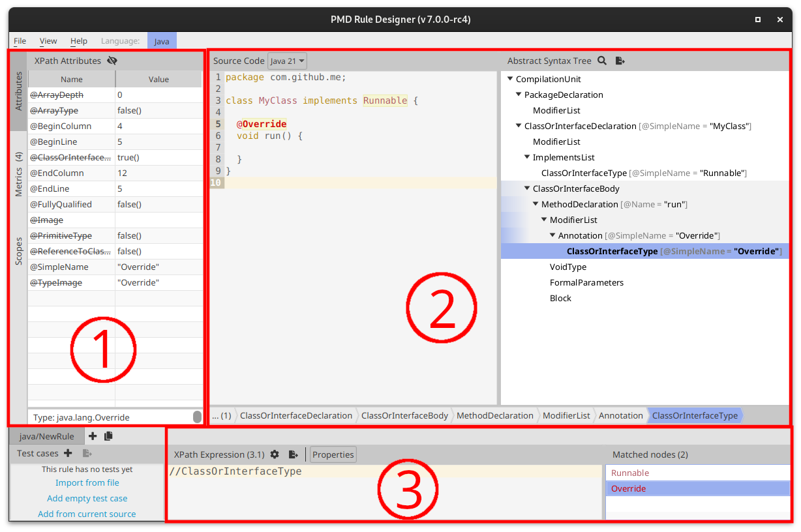This screenshot has width=801, height=532.
Task: Collapse the ClassOrInterfaceDeclaration MyClass node
Action: pyautogui.click(x=519, y=126)
